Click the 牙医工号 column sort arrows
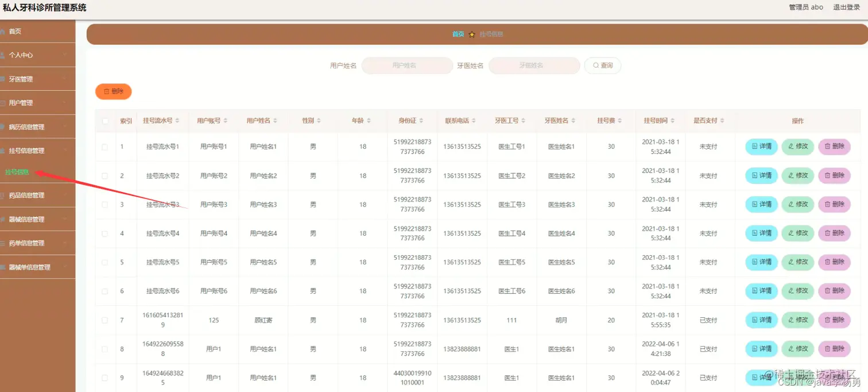 [524, 121]
